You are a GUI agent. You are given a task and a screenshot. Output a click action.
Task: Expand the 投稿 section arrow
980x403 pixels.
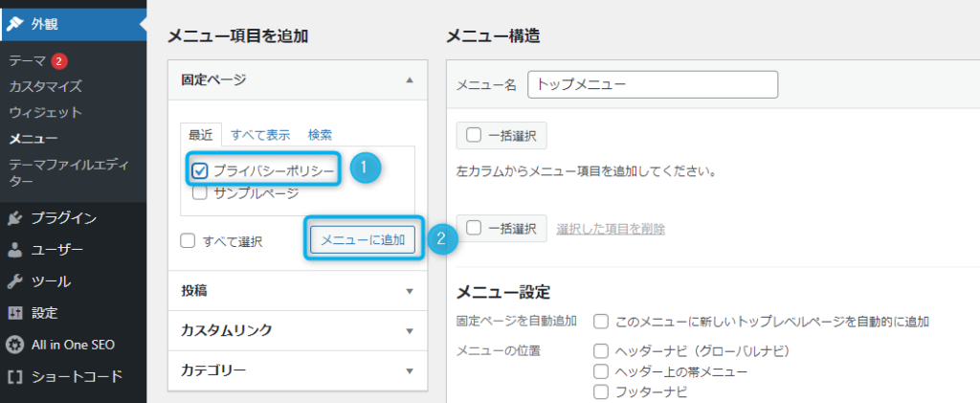(410, 291)
